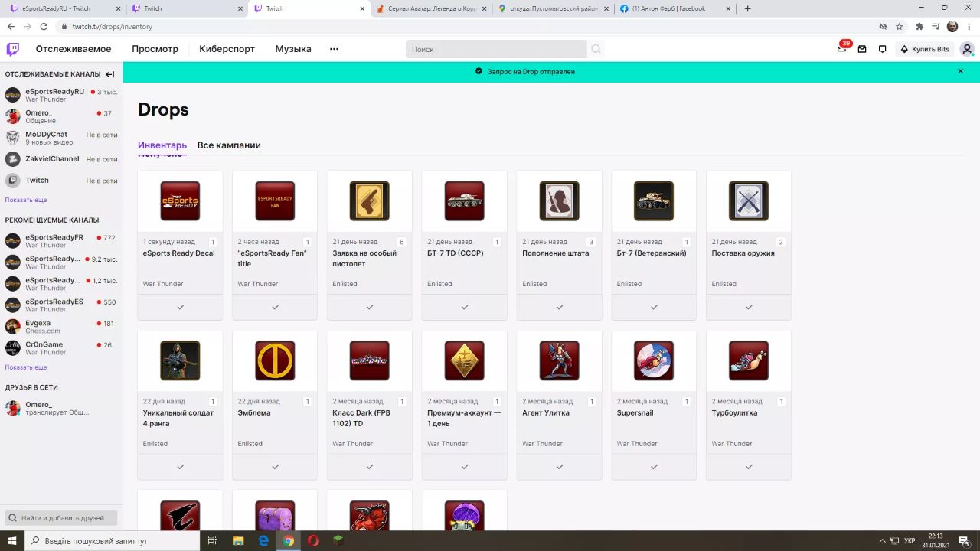The width and height of the screenshot is (980, 551).
Task: Click checkmark under Эмблема card
Action: [275, 467]
